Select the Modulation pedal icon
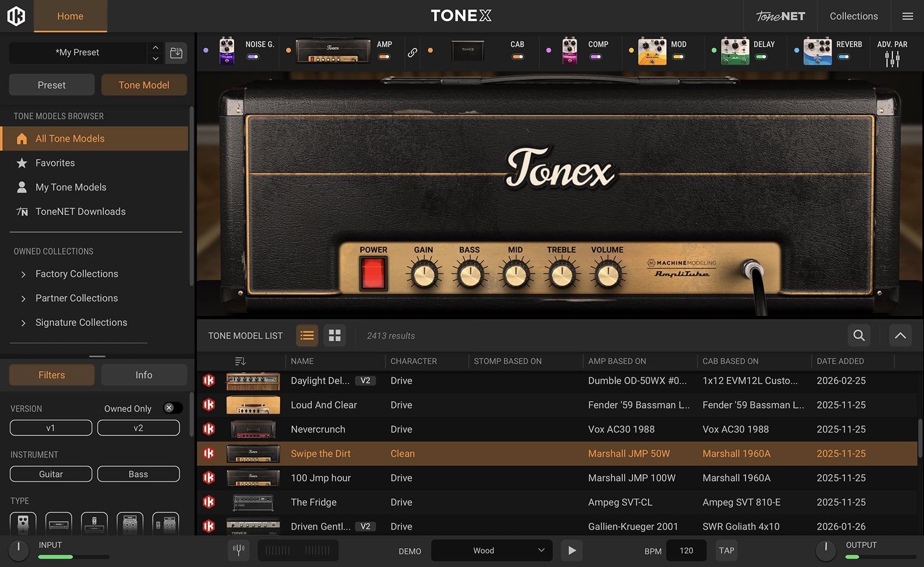The image size is (924, 567). tap(652, 51)
